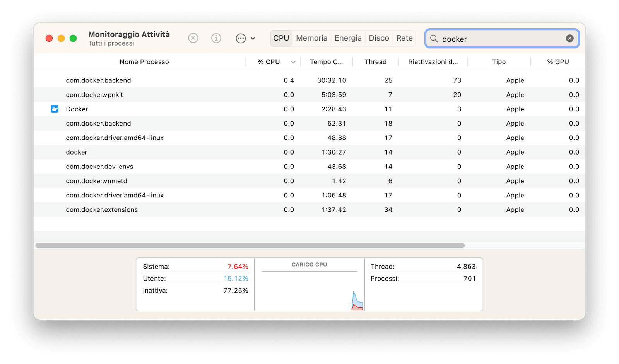
Task: Sort by Tipo column header
Action: pyautogui.click(x=499, y=62)
